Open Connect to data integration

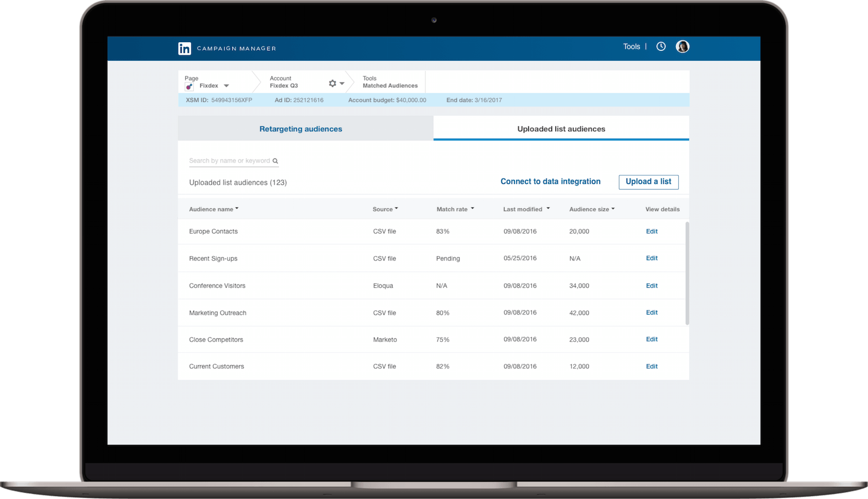pos(550,182)
